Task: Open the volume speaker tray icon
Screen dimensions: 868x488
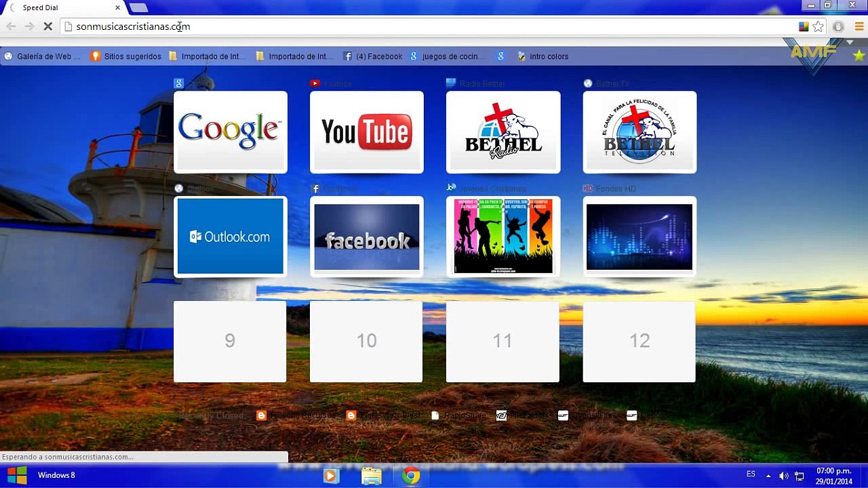Action: pyautogui.click(x=784, y=476)
